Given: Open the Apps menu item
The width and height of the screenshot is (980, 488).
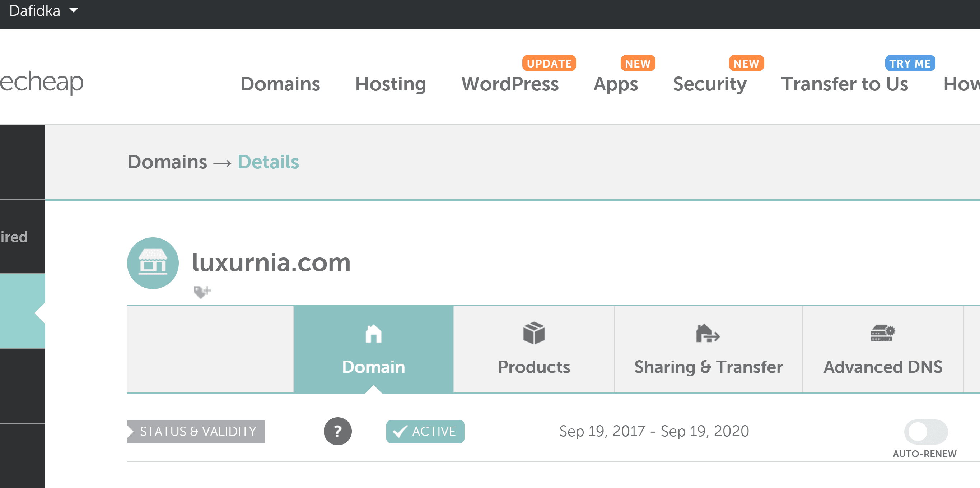Looking at the screenshot, I should pyautogui.click(x=616, y=84).
